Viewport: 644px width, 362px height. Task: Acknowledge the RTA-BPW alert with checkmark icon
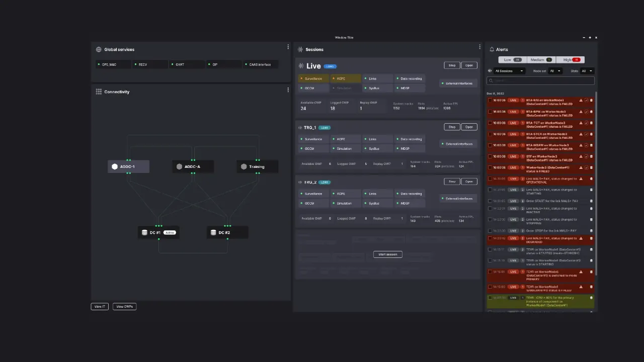[586, 112]
